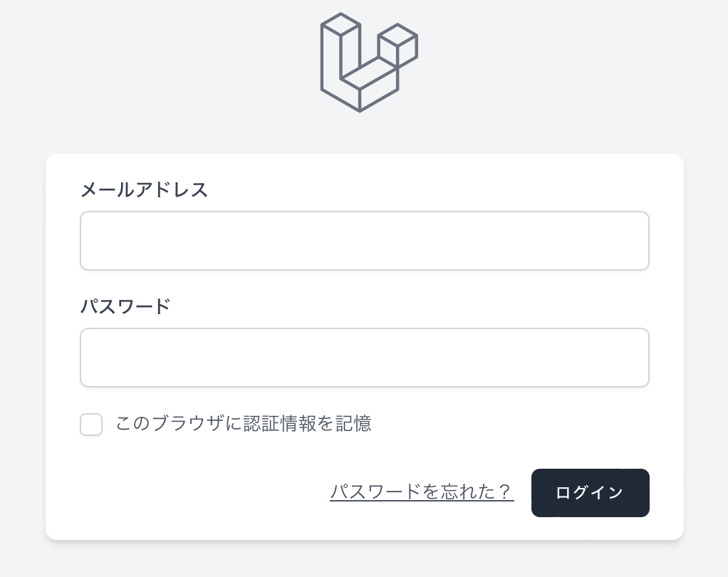
Task: Click the Laravel logo at top
Action: tap(369, 62)
